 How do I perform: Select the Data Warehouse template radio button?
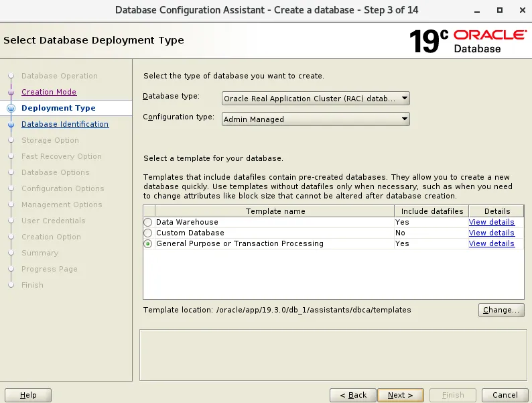pyautogui.click(x=148, y=222)
